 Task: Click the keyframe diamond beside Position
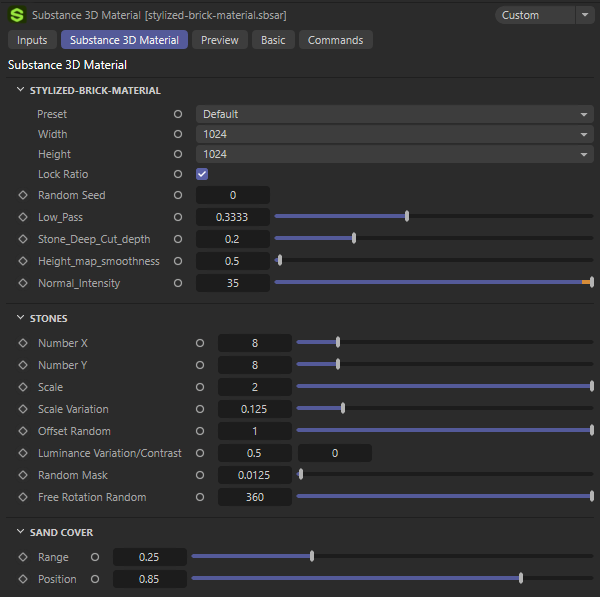23,579
